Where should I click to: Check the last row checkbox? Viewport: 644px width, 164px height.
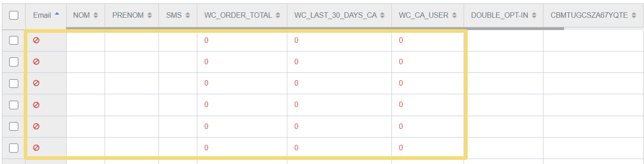tap(14, 148)
